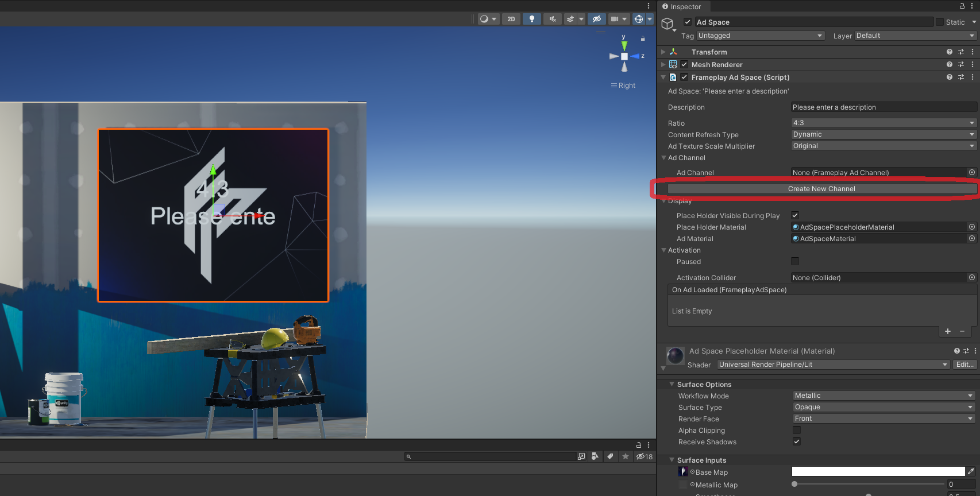Click the GameObject cube icon picker

tap(668, 24)
